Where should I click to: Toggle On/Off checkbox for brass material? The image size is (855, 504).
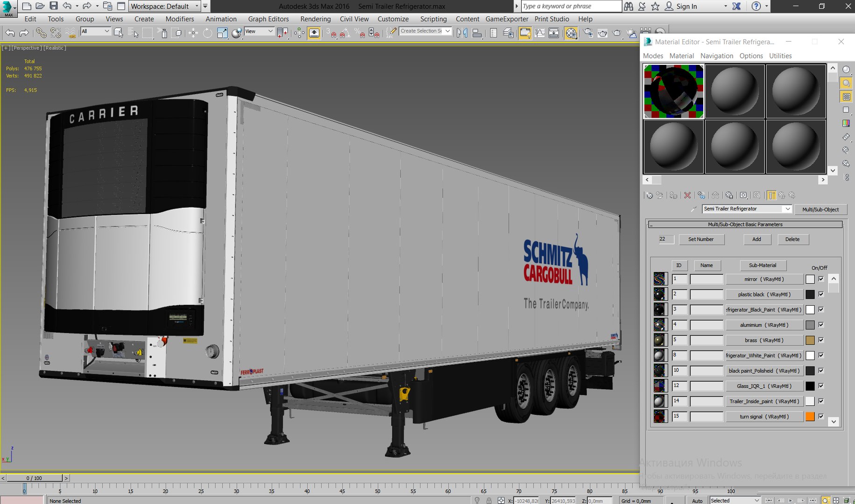(821, 340)
